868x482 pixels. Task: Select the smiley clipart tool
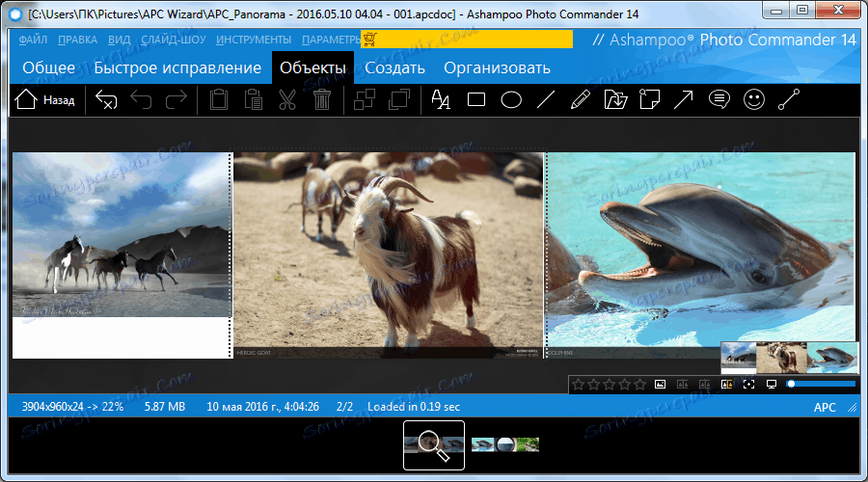point(754,99)
